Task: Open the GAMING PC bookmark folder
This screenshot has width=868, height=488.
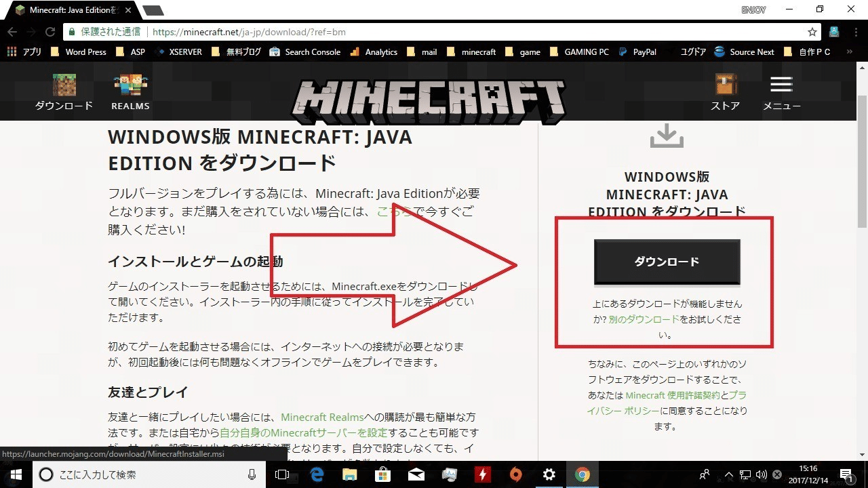Action: (x=579, y=52)
